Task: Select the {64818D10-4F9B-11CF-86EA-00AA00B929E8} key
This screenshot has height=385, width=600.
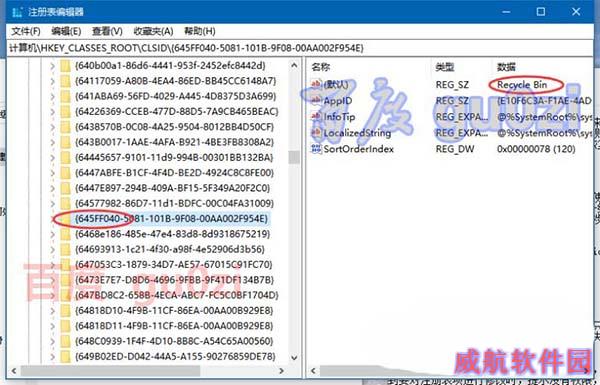Action: tap(174, 311)
